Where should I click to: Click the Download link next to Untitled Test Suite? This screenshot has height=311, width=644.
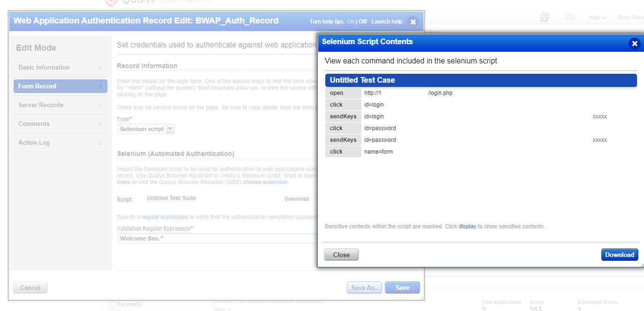(297, 199)
